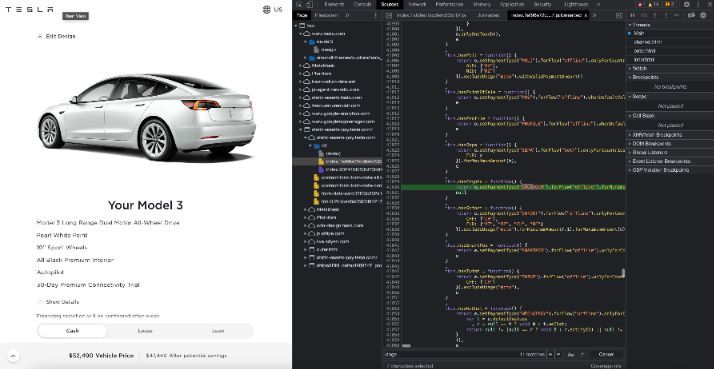Expand the price summary chevron button
The image size is (714, 369).
(x=13, y=356)
